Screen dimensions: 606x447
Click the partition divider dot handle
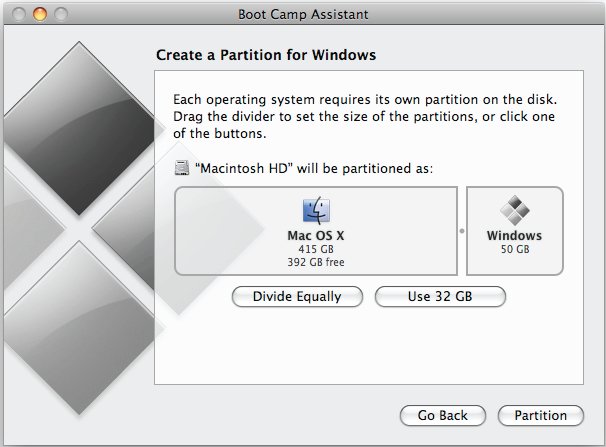pyautogui.click(x=462, y=230)
